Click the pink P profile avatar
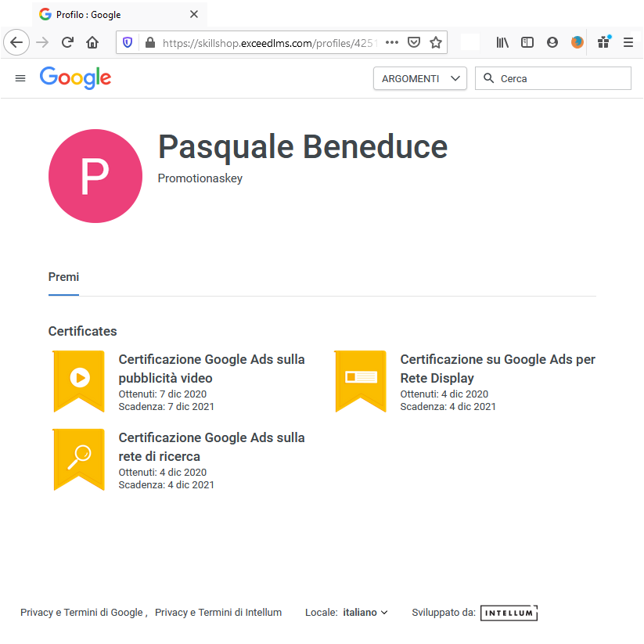This screenshot has height=644, width=644. tap(95, 176)
